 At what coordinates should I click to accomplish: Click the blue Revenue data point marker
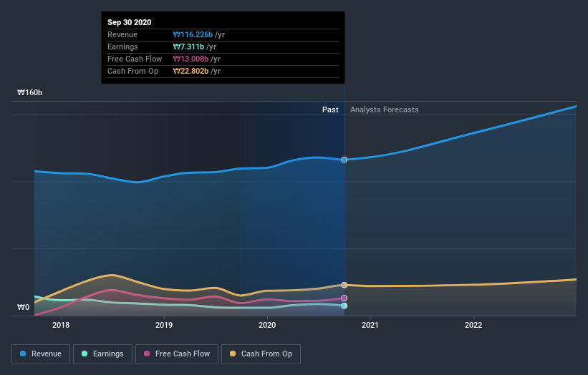(344, 160)
